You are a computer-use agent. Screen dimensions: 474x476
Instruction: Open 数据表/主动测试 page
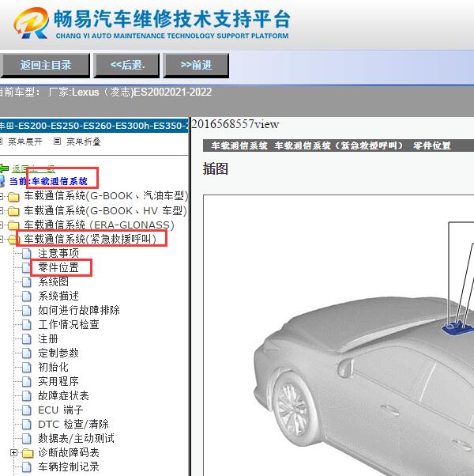tap(77, 438)
